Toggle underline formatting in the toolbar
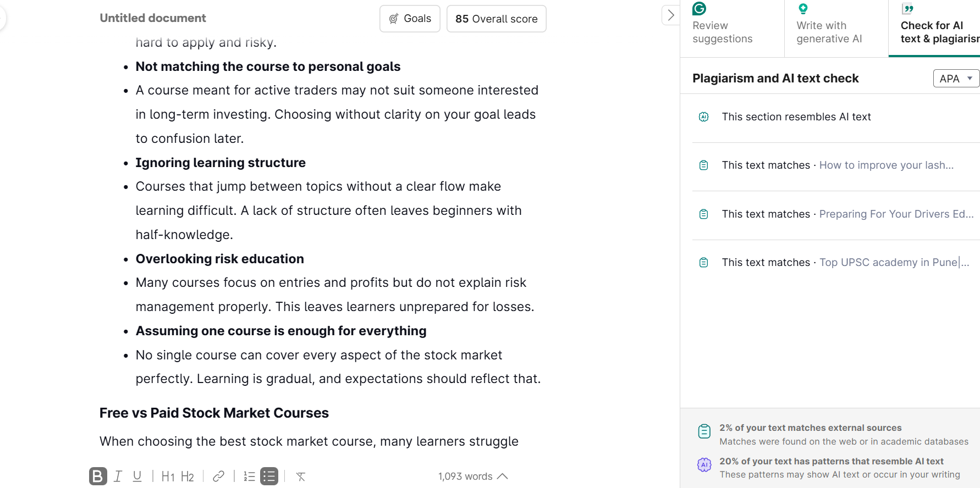The image size is (980, 488). [x=137, y=476]
